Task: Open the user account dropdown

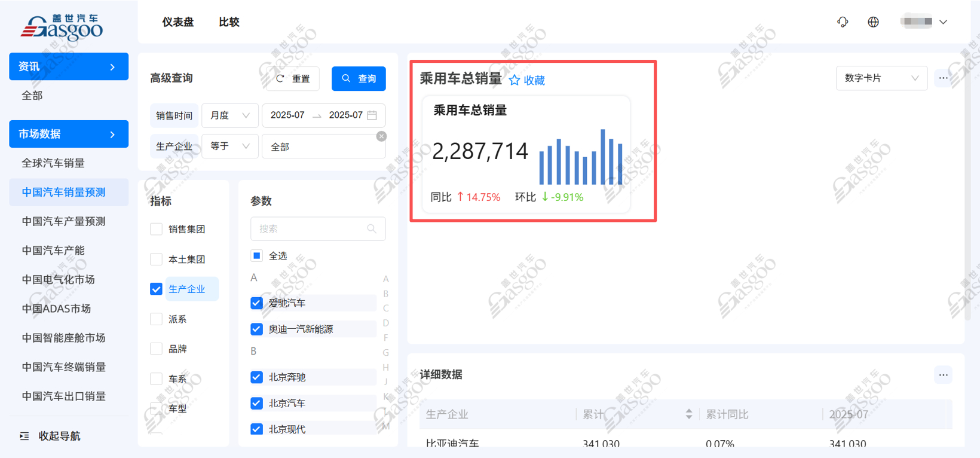Action: click(924, 22)
